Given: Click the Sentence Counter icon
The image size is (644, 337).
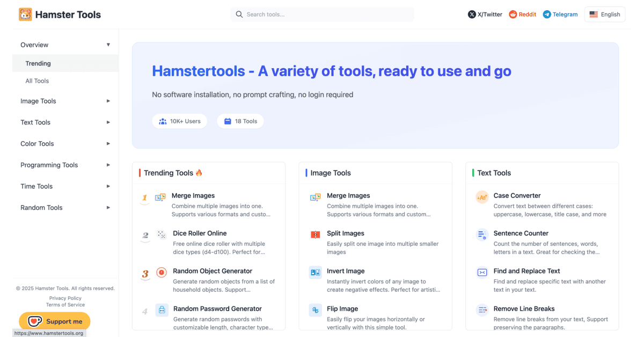Looking at the screenshot, I should tap(482, 235).
